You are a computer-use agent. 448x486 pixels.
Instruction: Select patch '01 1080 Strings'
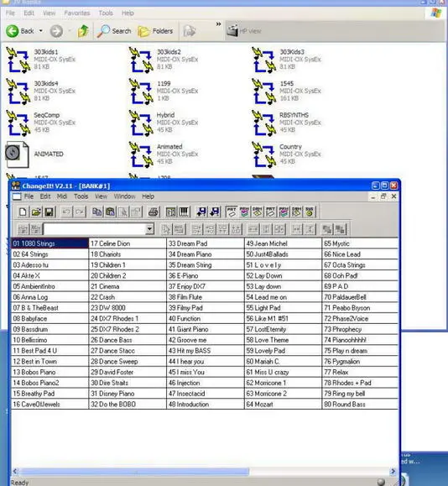coord(49,243)
